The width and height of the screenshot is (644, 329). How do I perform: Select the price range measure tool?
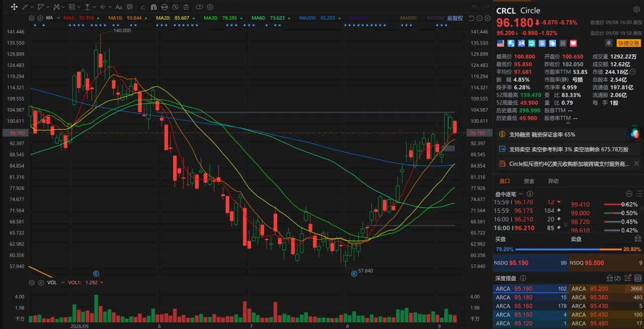point(89,7)
